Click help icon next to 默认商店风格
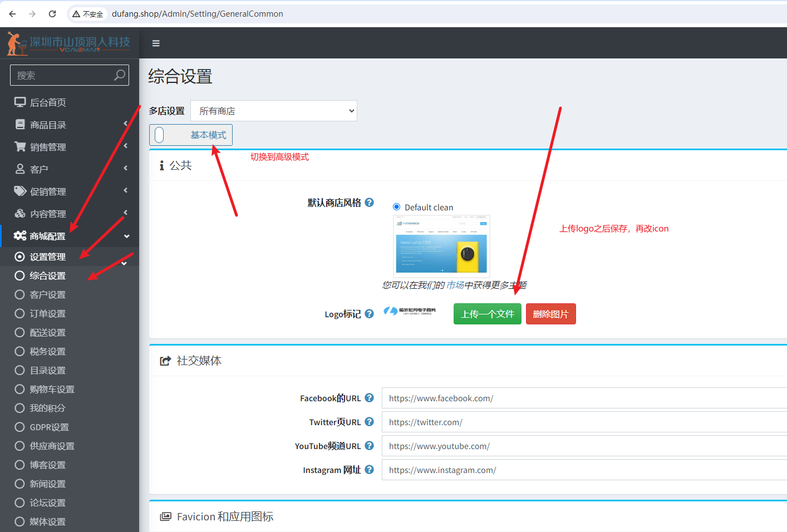Image resolution: width=787 pixels, height=532 pixels. (369, 203)
